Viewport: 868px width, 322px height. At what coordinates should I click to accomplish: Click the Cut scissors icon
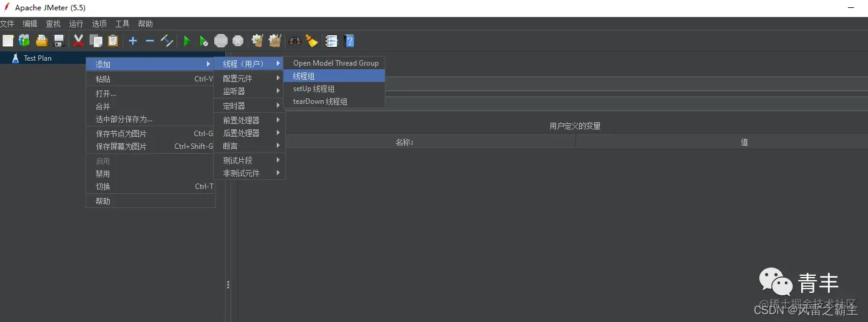(x=78, y=41)
